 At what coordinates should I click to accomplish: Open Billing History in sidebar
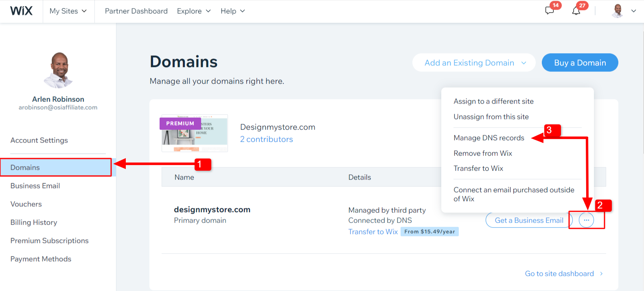pos(34,222)
